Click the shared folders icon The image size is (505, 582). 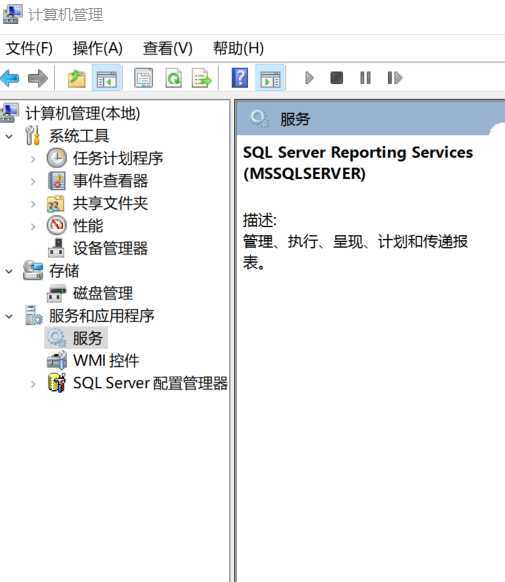tap(56, 203)
